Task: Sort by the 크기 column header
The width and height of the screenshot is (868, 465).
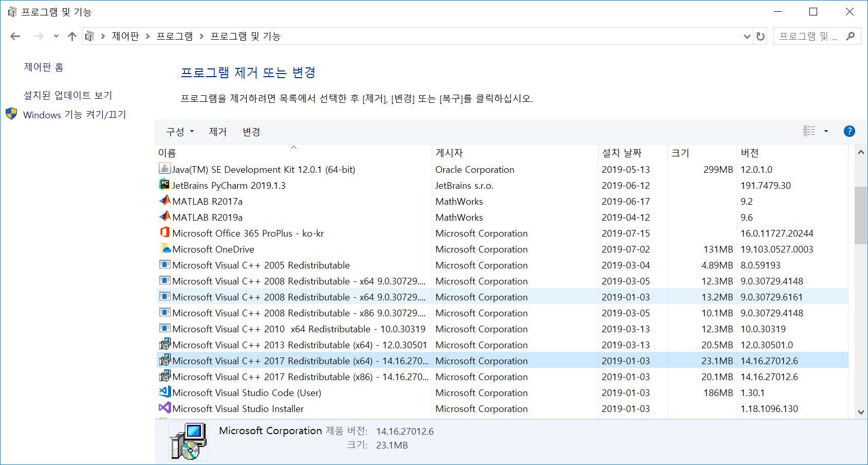Action: [703, 153]
